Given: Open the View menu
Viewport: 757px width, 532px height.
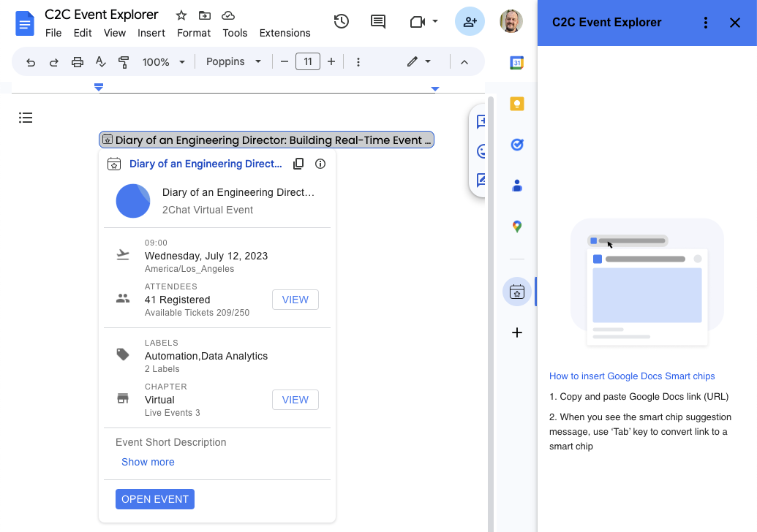Looking at the screenshot, I should coord(114,33).
